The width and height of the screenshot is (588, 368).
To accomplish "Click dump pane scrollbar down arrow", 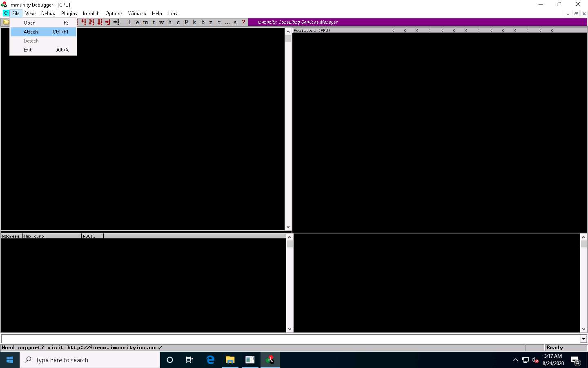I will coord(290,329).
